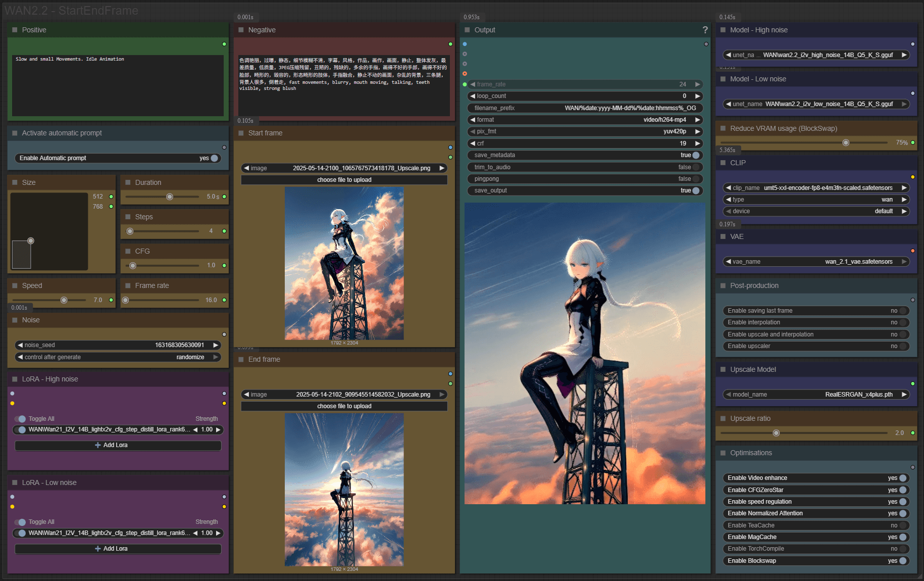
Task: Click collapse icon of End frame node
Action: (241, 359)
